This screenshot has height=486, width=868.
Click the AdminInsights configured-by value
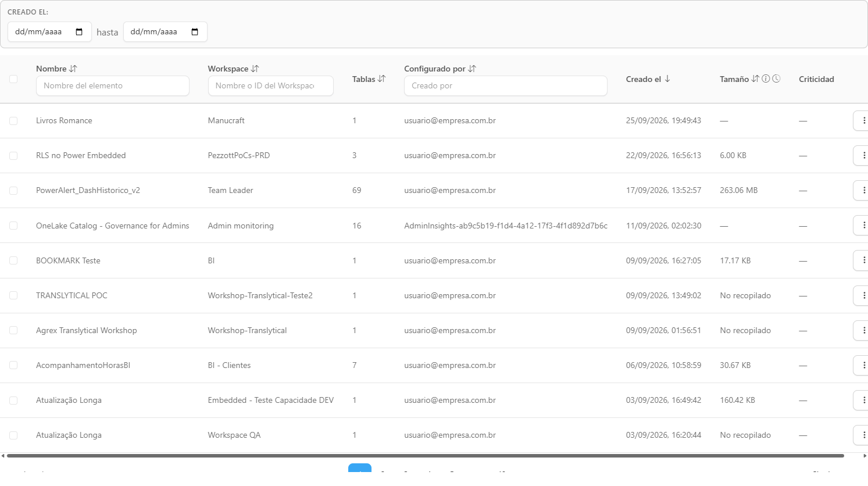[506, 226]
